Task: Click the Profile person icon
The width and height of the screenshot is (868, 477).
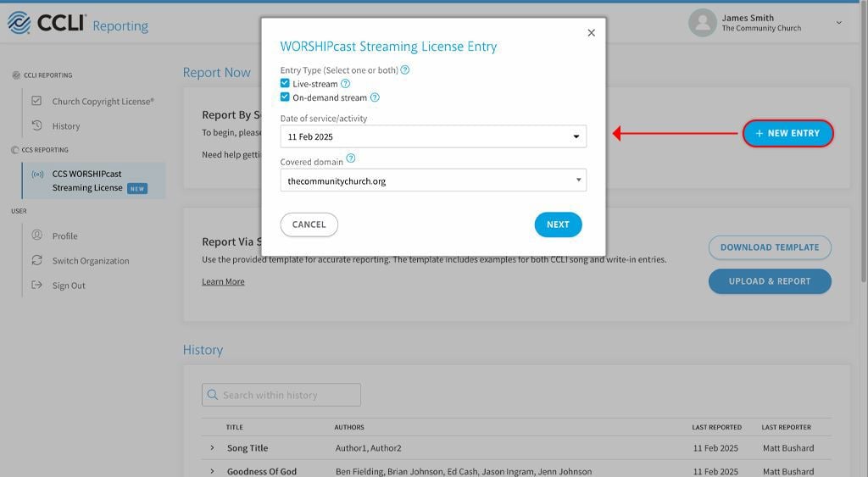Action: pos(37,235)
